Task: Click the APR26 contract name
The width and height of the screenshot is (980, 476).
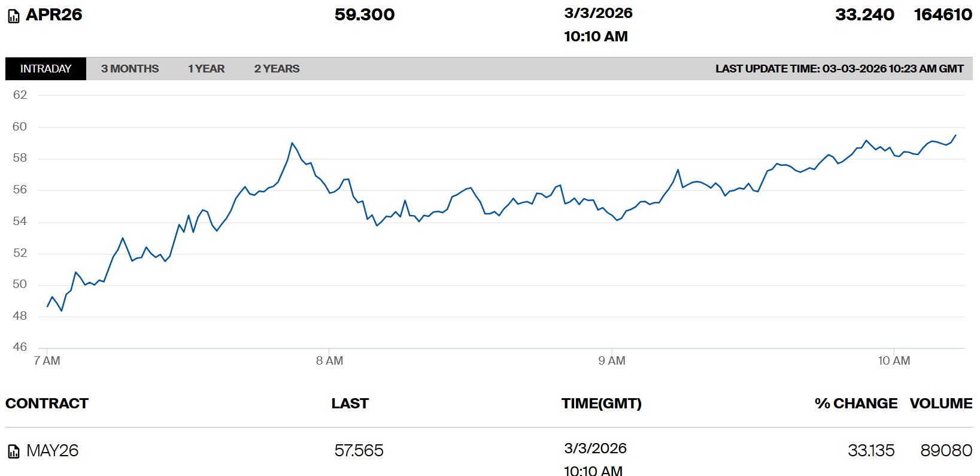Action: [x=54, y=15]
